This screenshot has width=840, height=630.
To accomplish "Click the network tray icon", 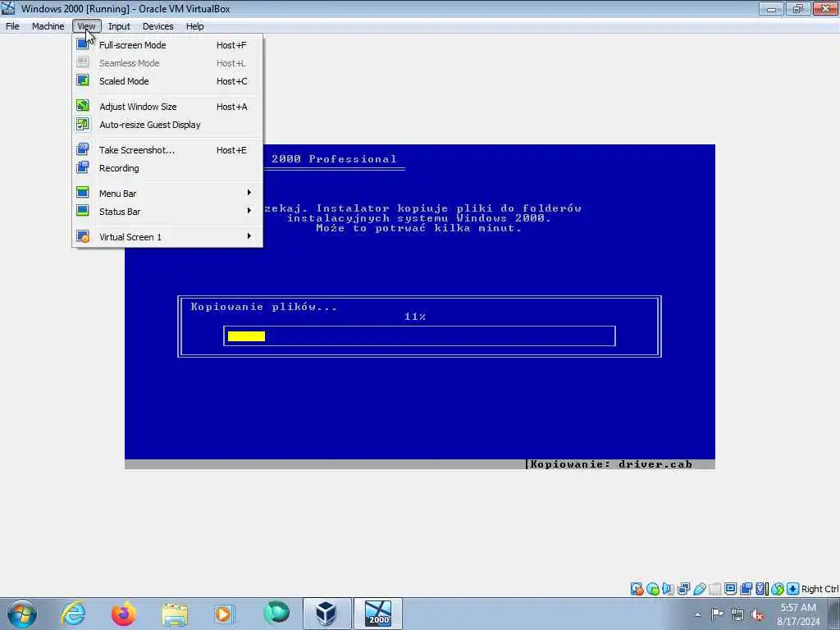I will click(737, 614).
